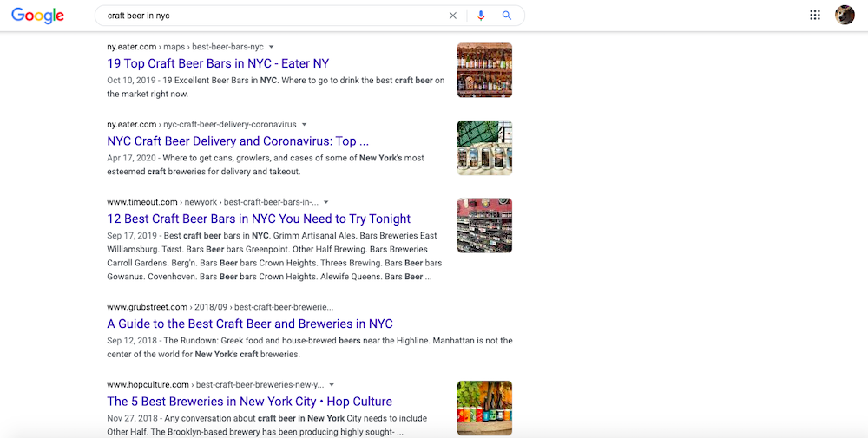The width and height of the screenshot is (868, 438).
Task: Open 'A Guide to the Best Craft Beer' result
Action: [x=250, y=324]
